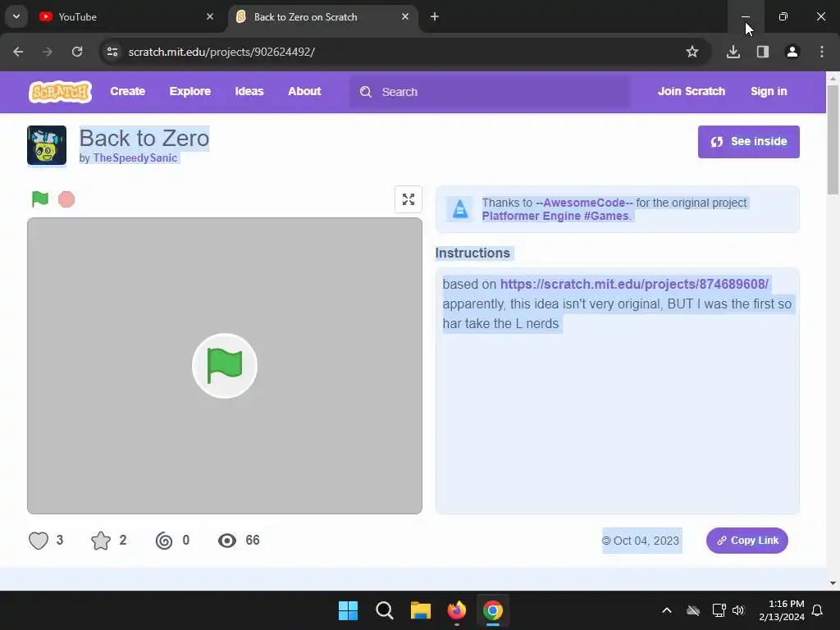Switch to the YouTube tab
Image resolution: width=840 pixels, height=630 pixels.
(127, 16)
